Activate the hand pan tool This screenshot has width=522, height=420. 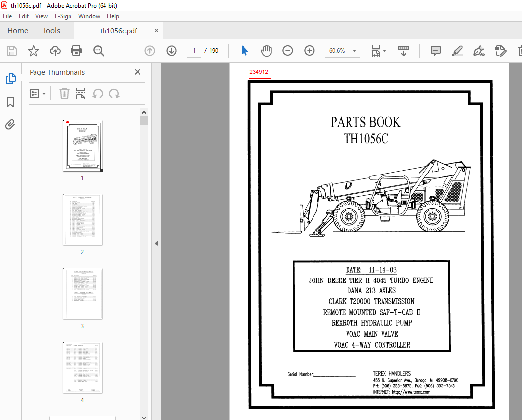coord(266,51)
